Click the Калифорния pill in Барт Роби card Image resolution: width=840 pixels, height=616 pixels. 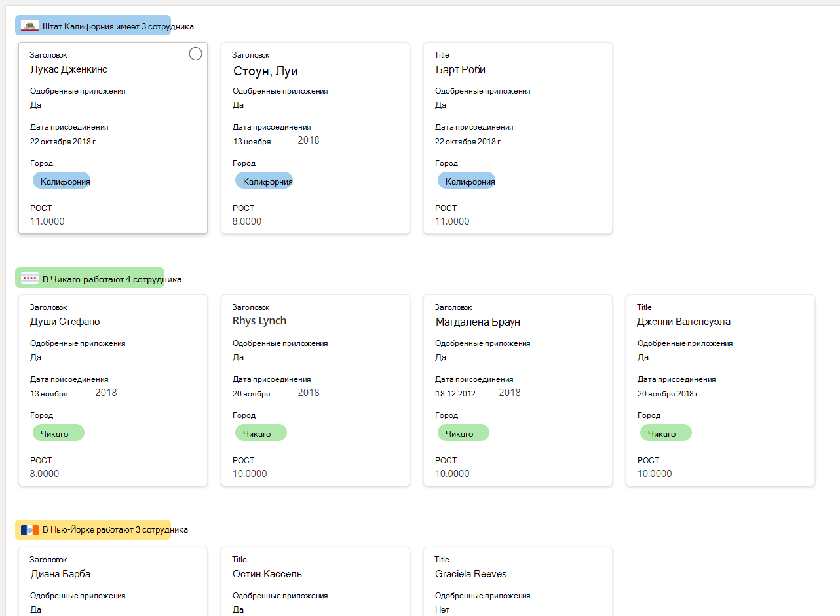pos(467,181)
